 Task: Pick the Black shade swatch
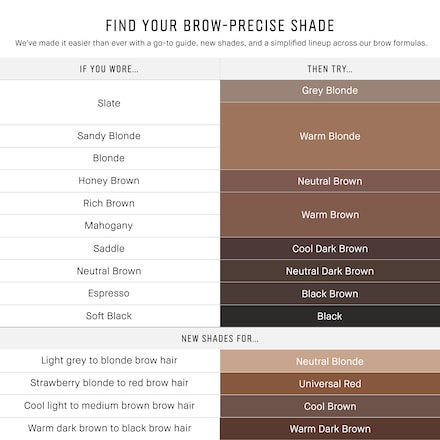point(330,316)
